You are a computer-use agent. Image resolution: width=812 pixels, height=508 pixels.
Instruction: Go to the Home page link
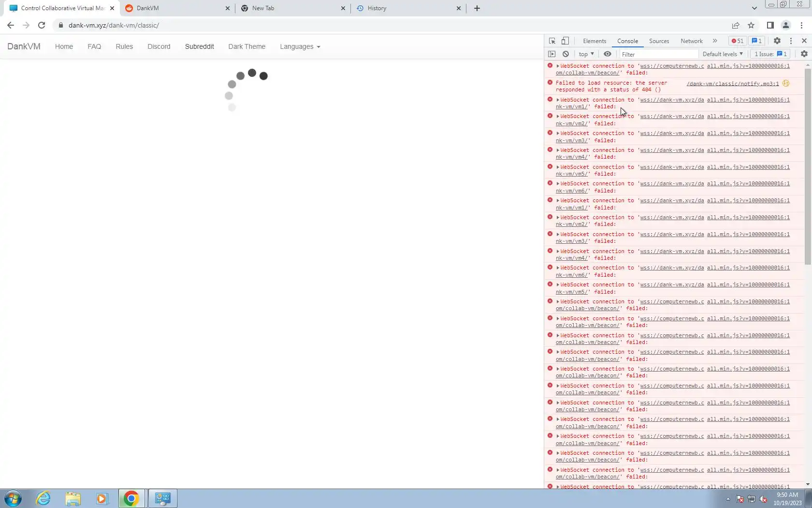(64, 46)
